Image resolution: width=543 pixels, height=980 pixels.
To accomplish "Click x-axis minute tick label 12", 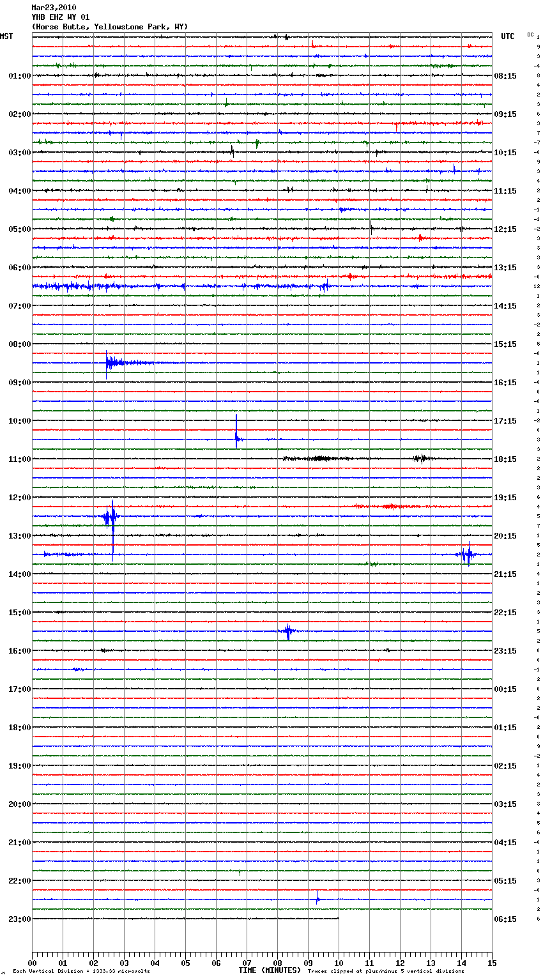I will 400,963.
